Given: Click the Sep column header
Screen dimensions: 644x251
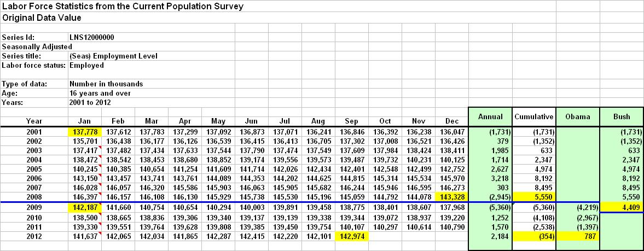Looking at the screenshot, I should point(351,121).
